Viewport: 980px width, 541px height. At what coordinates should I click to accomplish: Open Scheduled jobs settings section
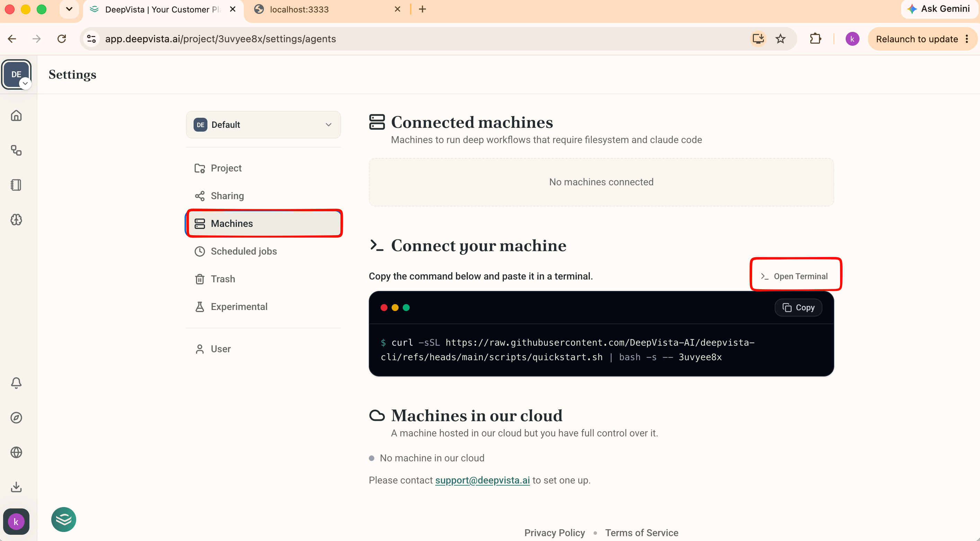coord(263,251)
